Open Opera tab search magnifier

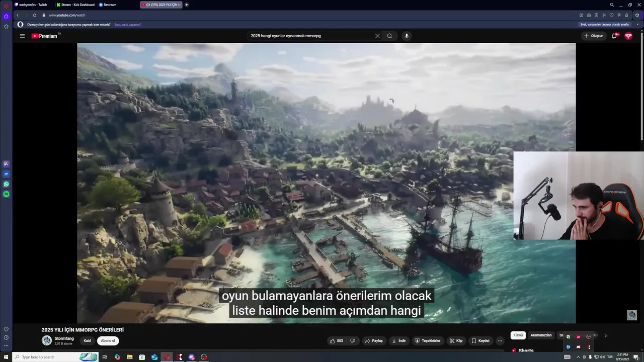click(x=612, y=5)
